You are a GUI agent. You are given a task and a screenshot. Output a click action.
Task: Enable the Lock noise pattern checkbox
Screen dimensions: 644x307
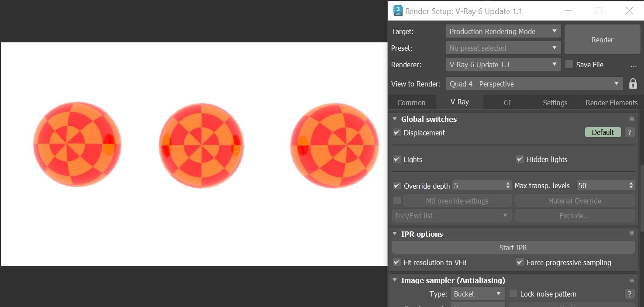tap(513, 294)
